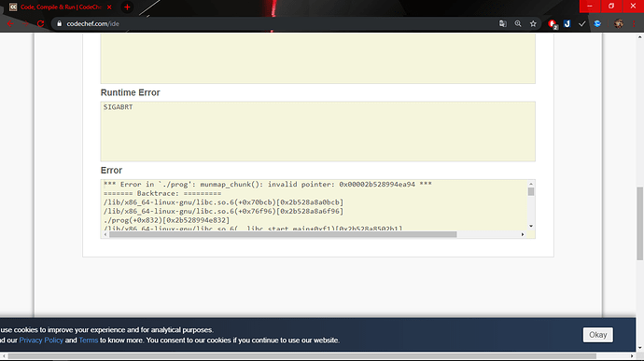Click the browser forward arrow

click(x=25, y=24)
